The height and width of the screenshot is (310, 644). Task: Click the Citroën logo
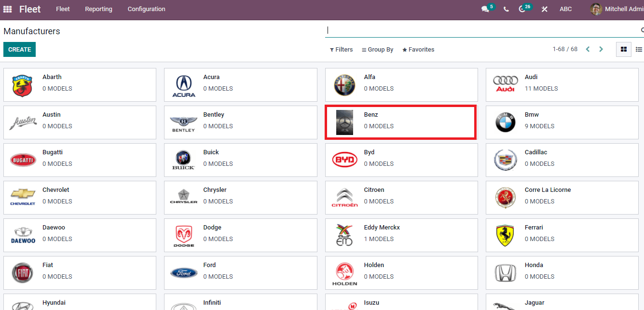(x=344, y=198)
